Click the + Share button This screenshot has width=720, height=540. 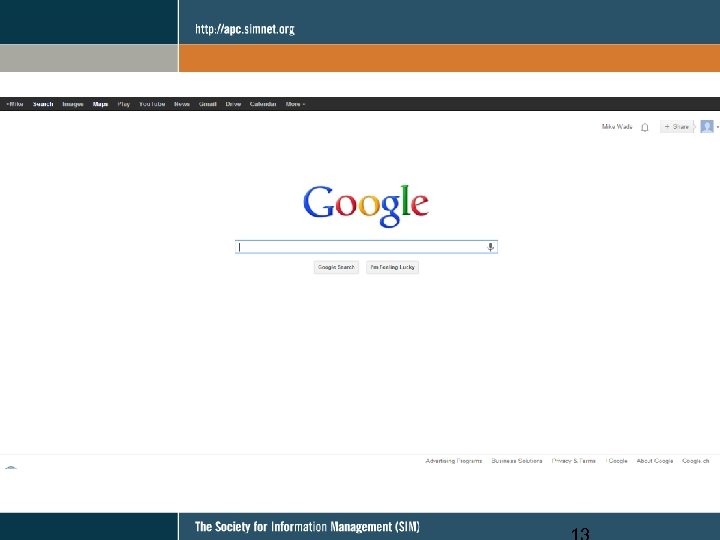pos(677,127)
